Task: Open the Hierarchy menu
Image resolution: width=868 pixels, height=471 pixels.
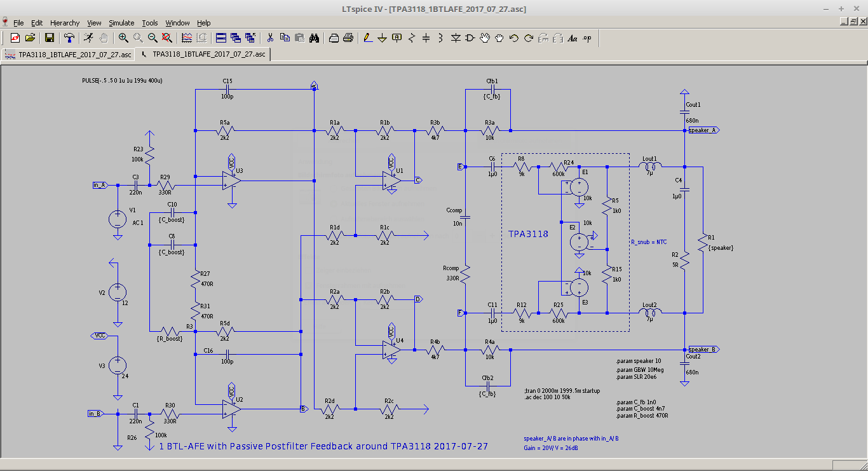Action: click(x=65, y=23)
